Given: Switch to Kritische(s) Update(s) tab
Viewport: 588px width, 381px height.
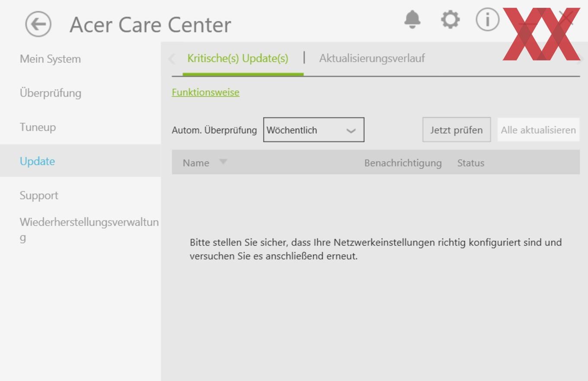Looking at the screenshot, I should (x=238, y=58).
